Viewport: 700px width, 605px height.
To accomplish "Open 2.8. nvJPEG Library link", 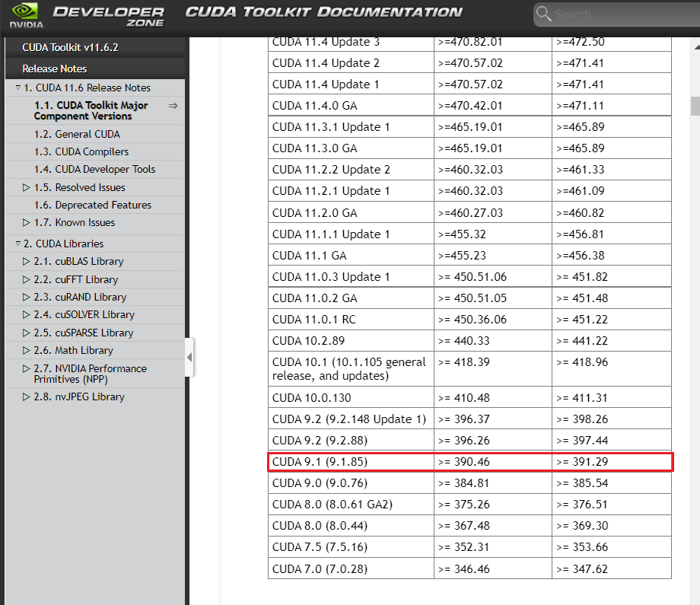I will (79, 397).
